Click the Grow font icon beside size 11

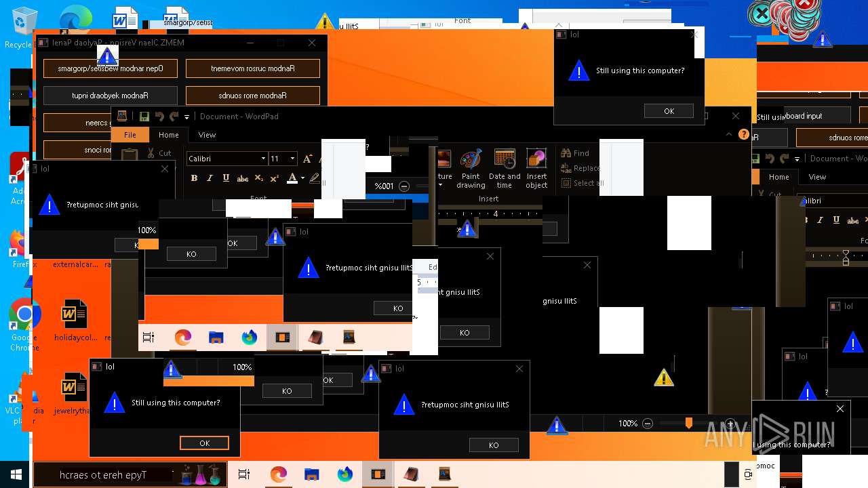tap(307, 159)
